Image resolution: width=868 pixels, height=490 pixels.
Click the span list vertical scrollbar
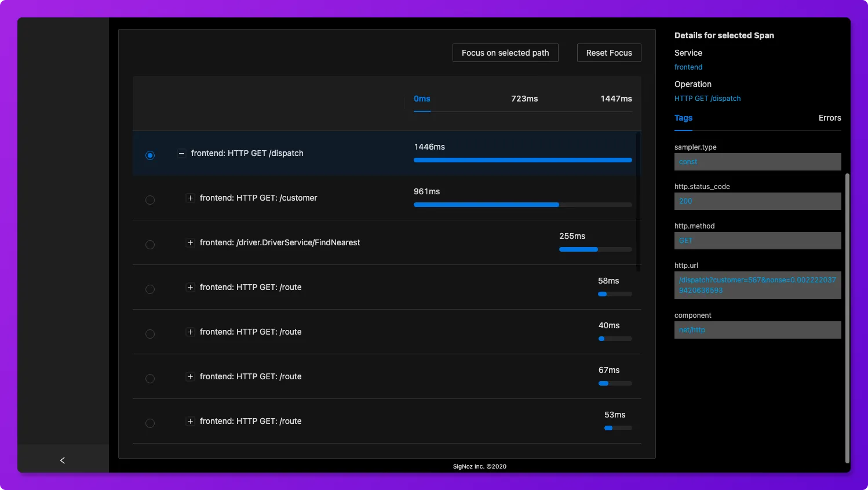point(639,202)
